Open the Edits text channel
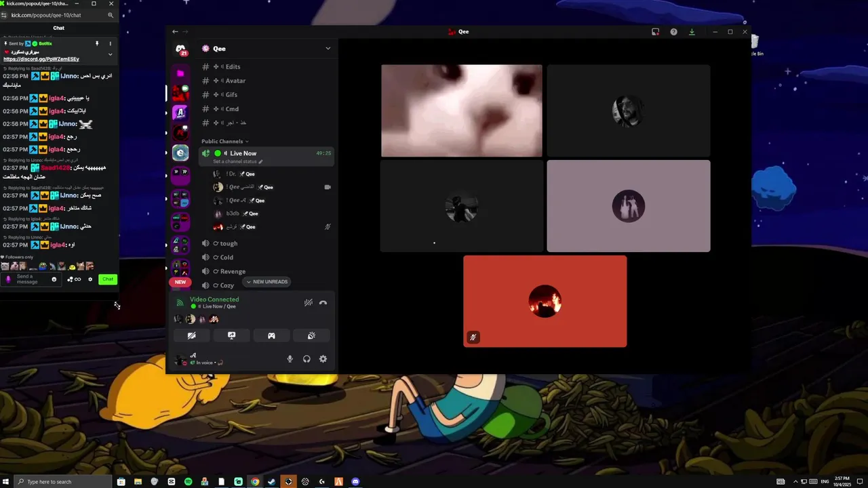This screenshot has height=488, width=868. point(266,66)
